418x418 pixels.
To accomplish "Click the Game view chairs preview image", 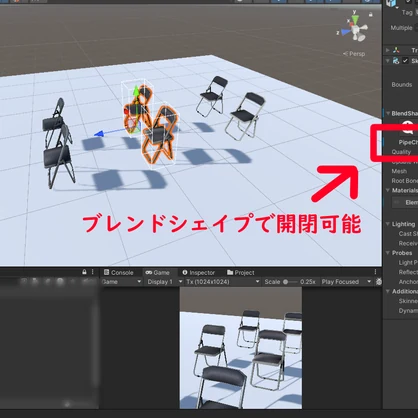I will tap(241, 348).
